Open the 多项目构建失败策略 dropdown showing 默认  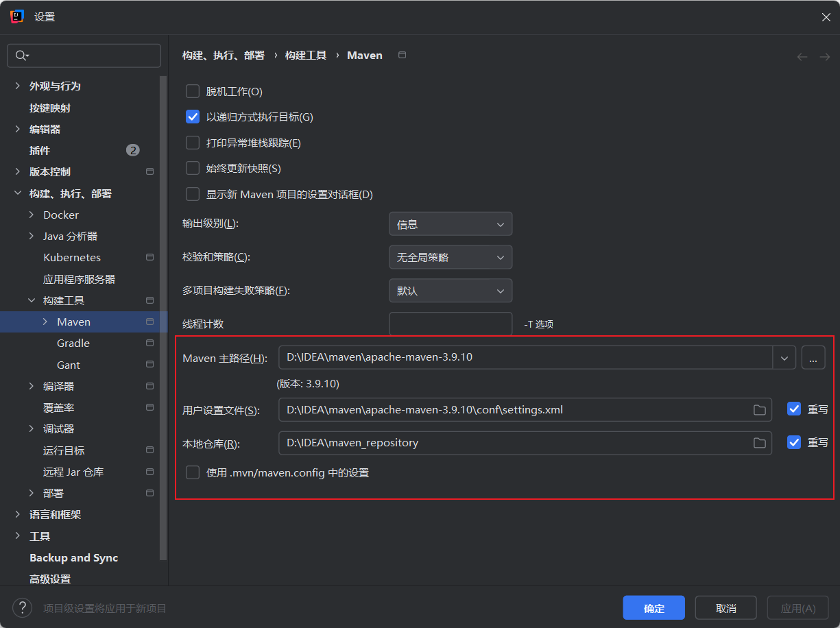click(451, 291)
